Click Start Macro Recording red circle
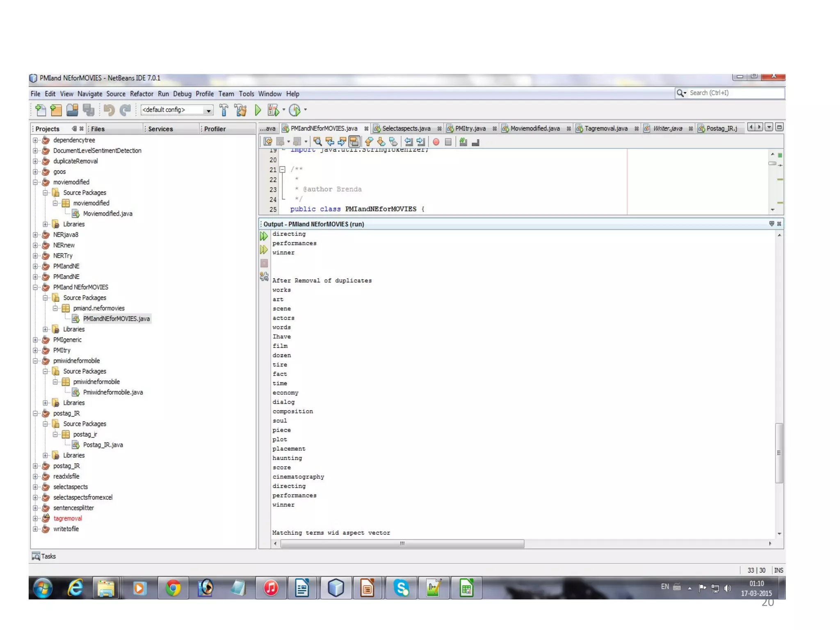Image resolution: width=840 pixels, height=630 pixels. click(436, 142)
